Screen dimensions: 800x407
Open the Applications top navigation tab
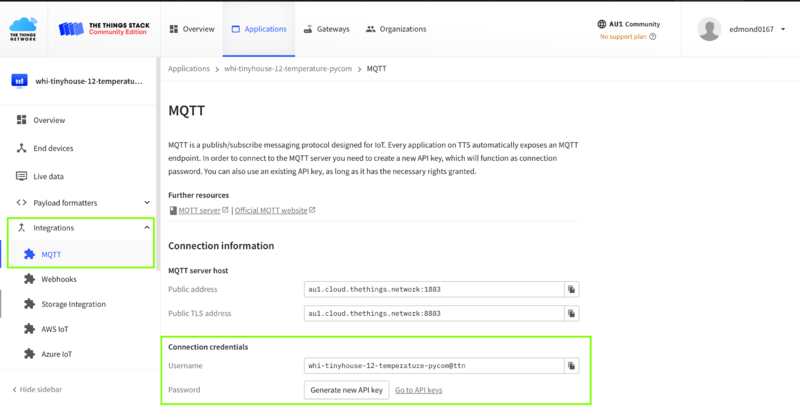point(259,29)
